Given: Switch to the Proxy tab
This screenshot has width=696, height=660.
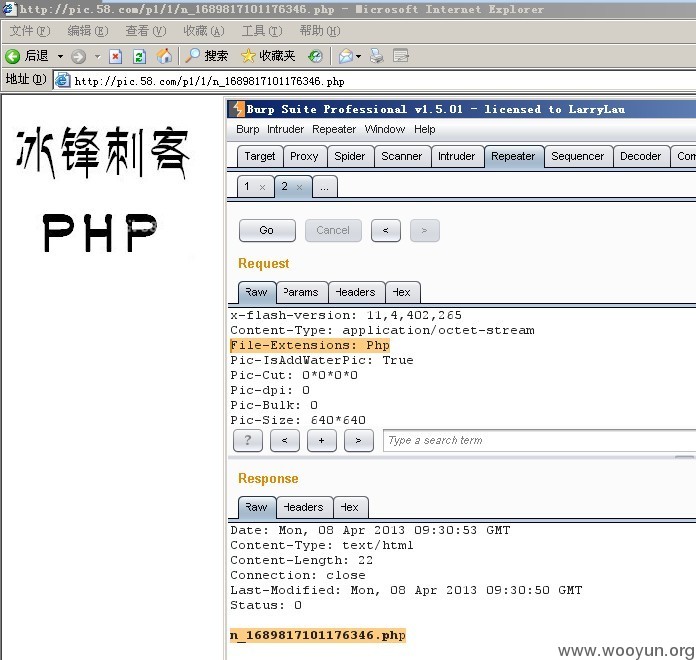Looking at the screenshot, I should (x=304, y=156).
